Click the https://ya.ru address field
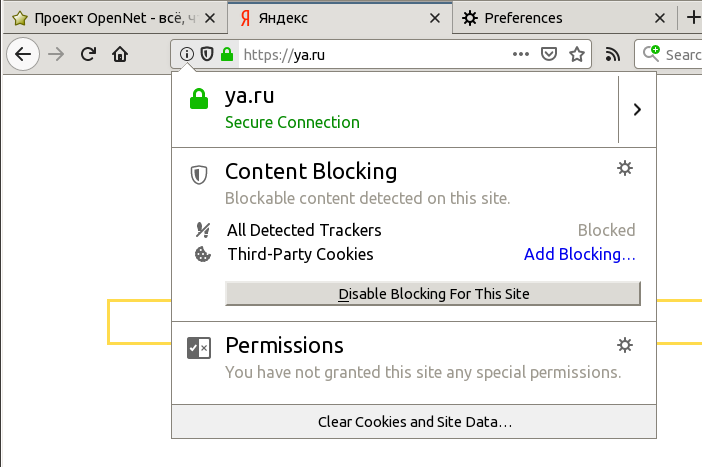Screen dimensions: 702x467 click(x=370, y=55)
